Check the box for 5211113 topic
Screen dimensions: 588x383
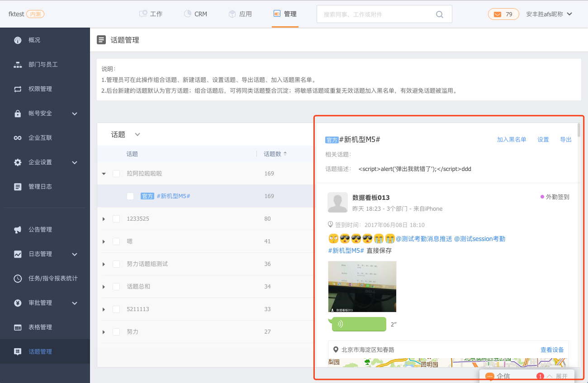click(x=116, y=309)
